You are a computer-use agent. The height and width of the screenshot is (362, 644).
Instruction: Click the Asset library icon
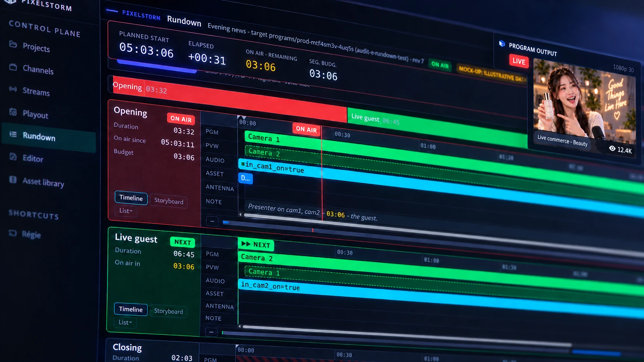tap(13, 180)
